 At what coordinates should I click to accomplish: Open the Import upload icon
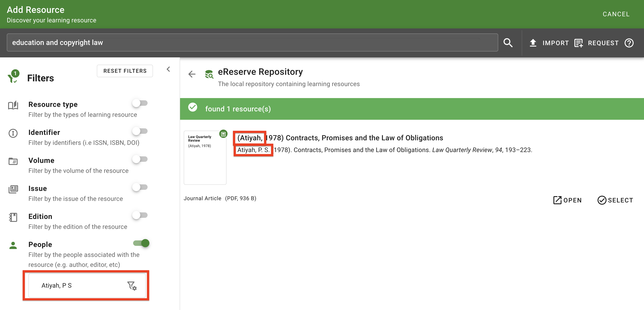click(533, 42)
